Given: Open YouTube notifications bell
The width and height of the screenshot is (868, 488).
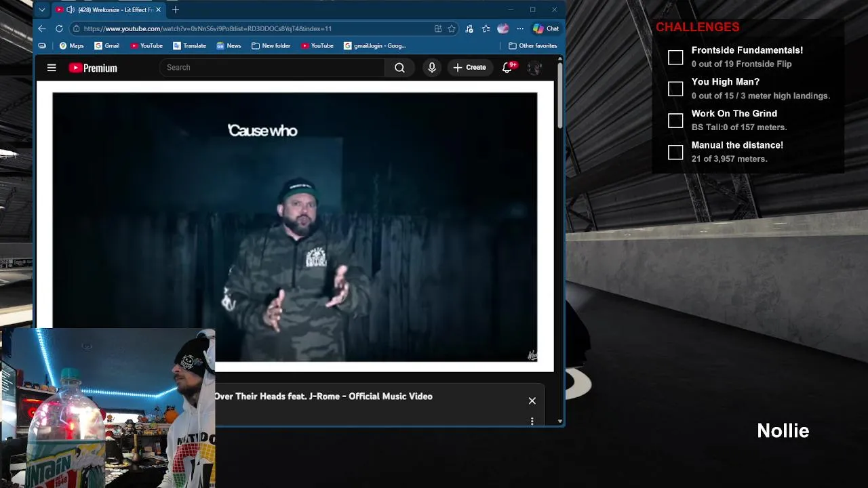Looking at the screenshot, I should pos(507,67).
